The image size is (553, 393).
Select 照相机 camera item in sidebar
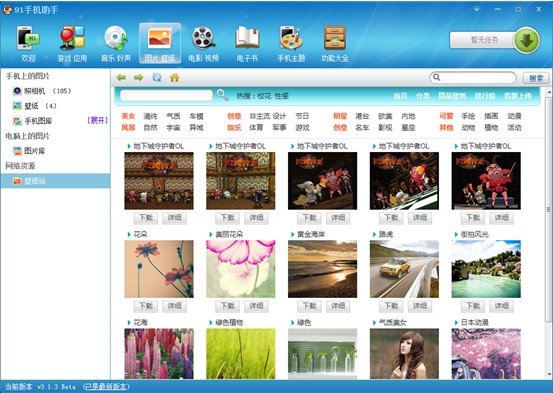(x=42, y=91)
